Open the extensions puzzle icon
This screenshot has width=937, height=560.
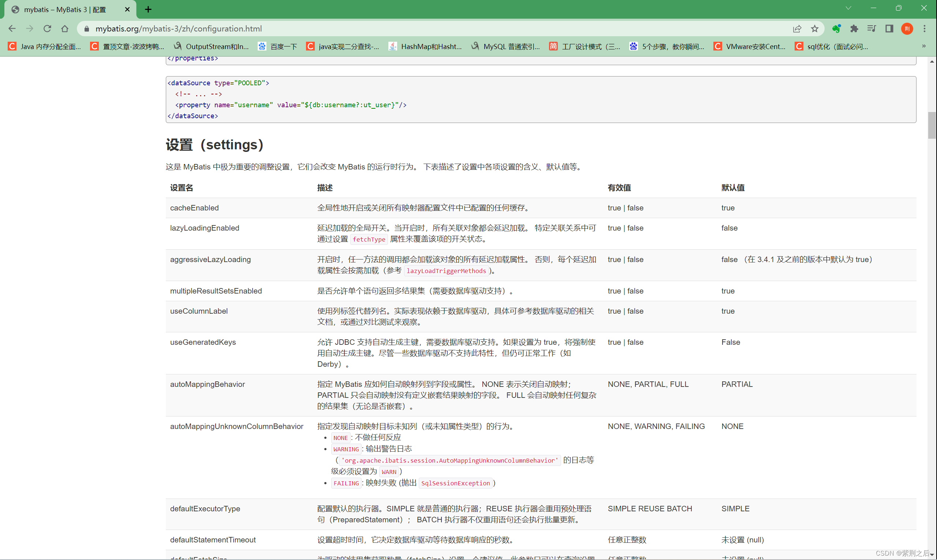click(854, 29)
